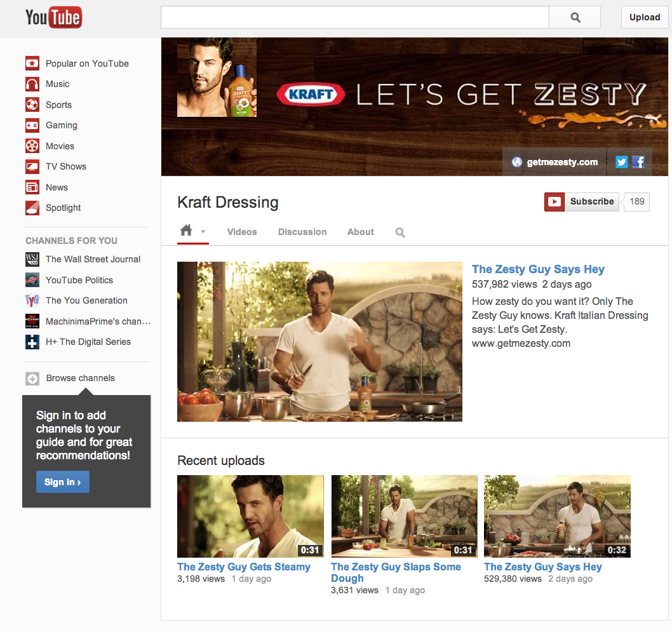Click the Sign in button

point(63,482)
